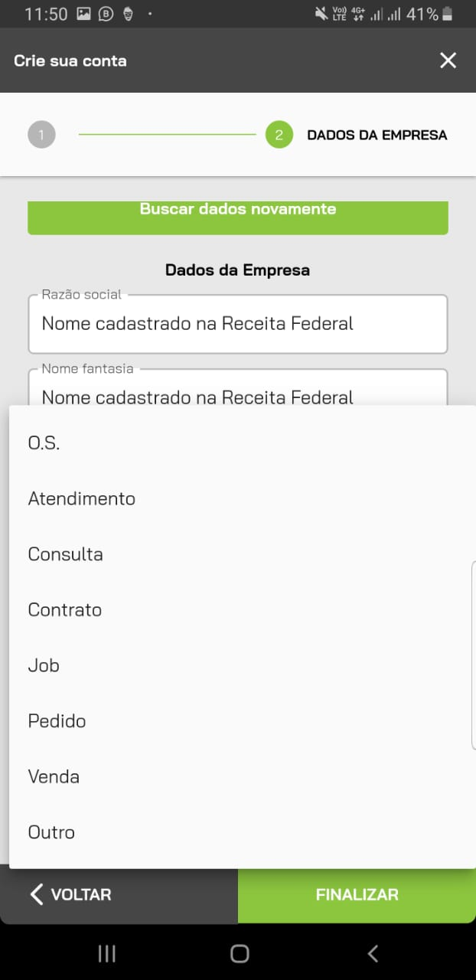Tap the Voltar back arrow icon
476x980 pixels.
[x=37, y=894]
